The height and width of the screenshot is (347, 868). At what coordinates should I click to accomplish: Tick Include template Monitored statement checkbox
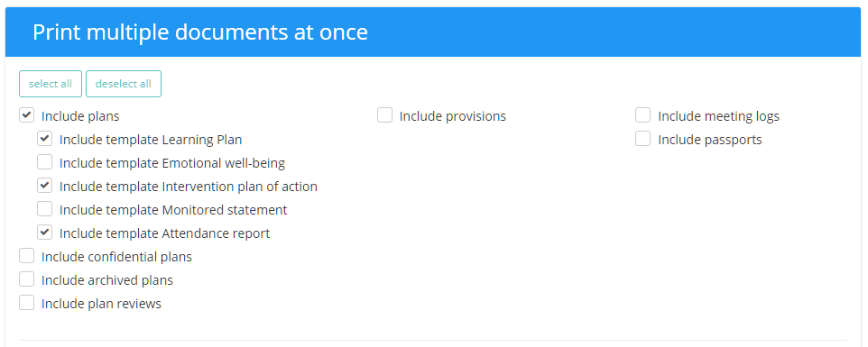point(45,209)
